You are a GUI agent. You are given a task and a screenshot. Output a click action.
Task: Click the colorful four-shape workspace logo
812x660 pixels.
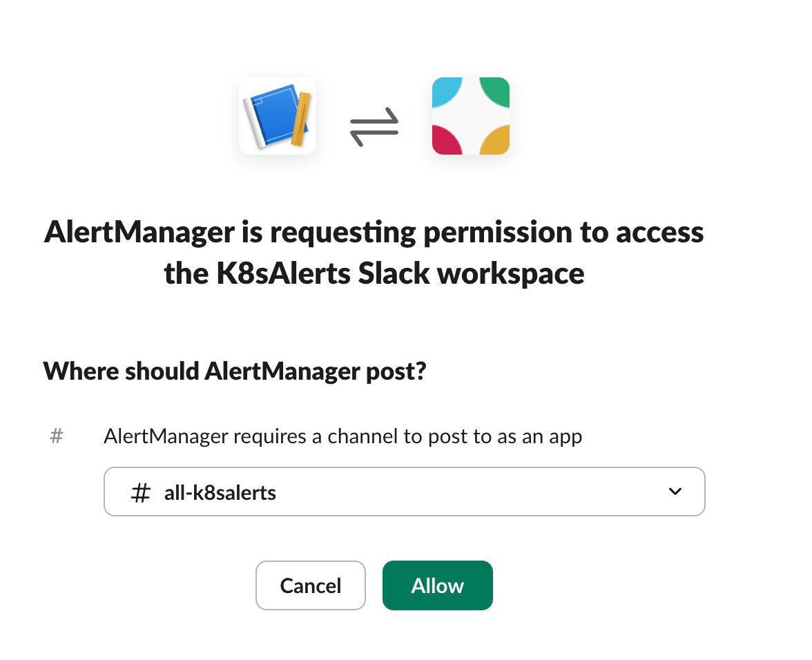470,115
